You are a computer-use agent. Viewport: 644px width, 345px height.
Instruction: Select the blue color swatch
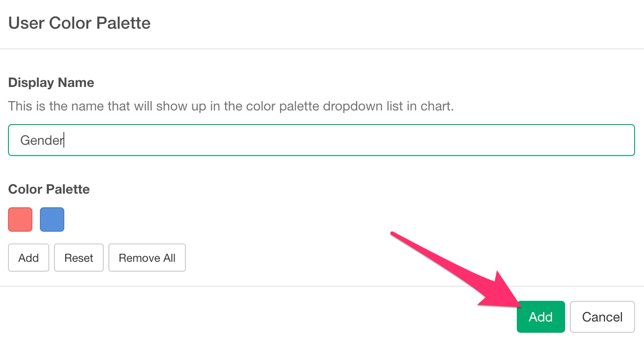tap(52, 220)
